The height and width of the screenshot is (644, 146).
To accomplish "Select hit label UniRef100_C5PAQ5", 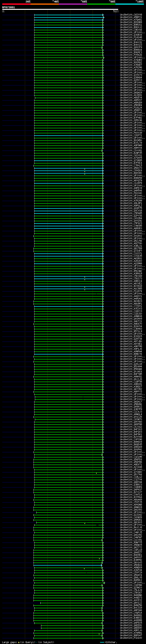I will pos(131,213).
